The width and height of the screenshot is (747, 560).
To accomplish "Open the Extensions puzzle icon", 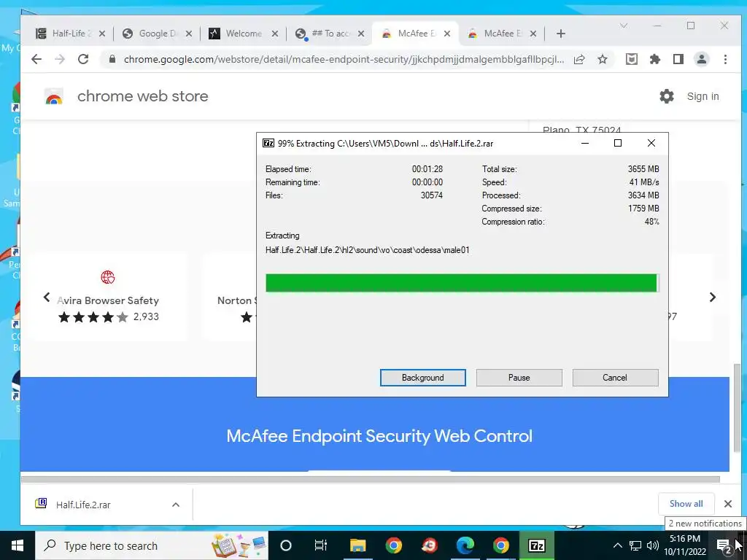I will [x=655, y=59].
